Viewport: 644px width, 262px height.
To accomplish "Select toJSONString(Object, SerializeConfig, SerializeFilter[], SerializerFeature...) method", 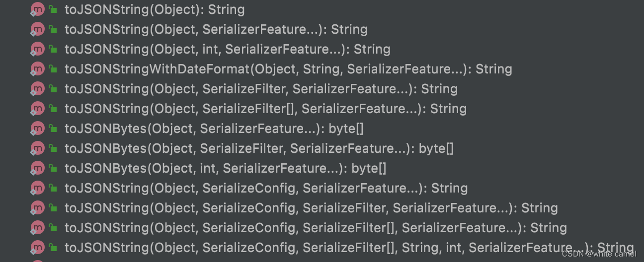I will pyautogui.click(x=316, y=228).
